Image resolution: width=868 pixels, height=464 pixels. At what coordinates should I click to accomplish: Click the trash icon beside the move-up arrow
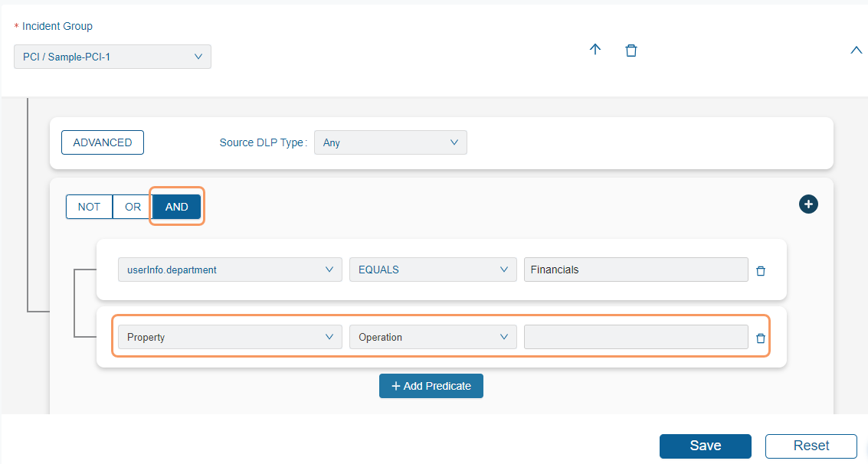tap(631, 50)
